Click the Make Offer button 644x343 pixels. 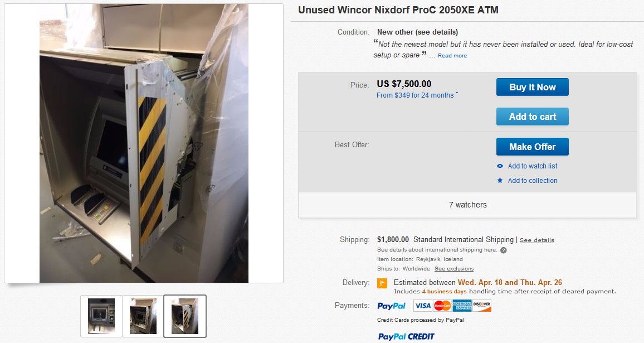pos(532,147)
